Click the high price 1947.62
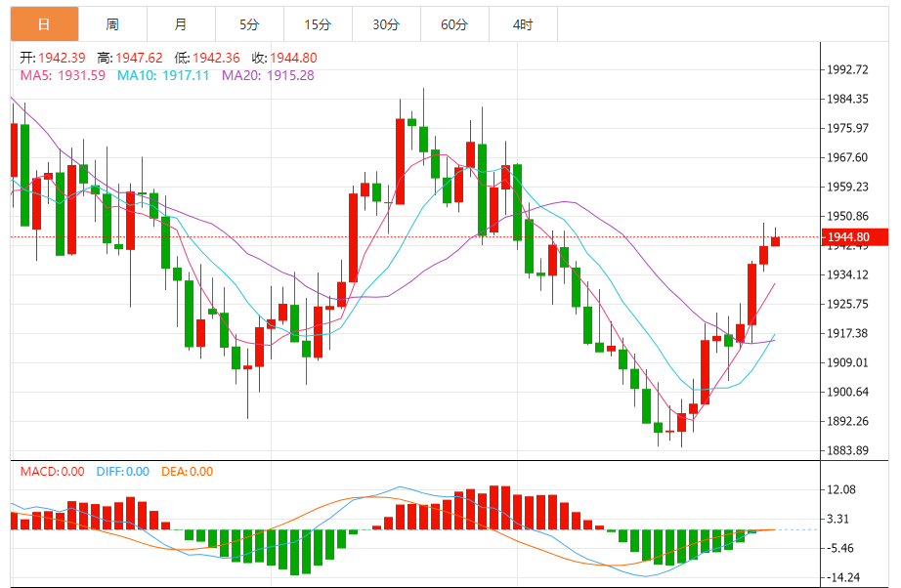 click(x=139, y=58)
